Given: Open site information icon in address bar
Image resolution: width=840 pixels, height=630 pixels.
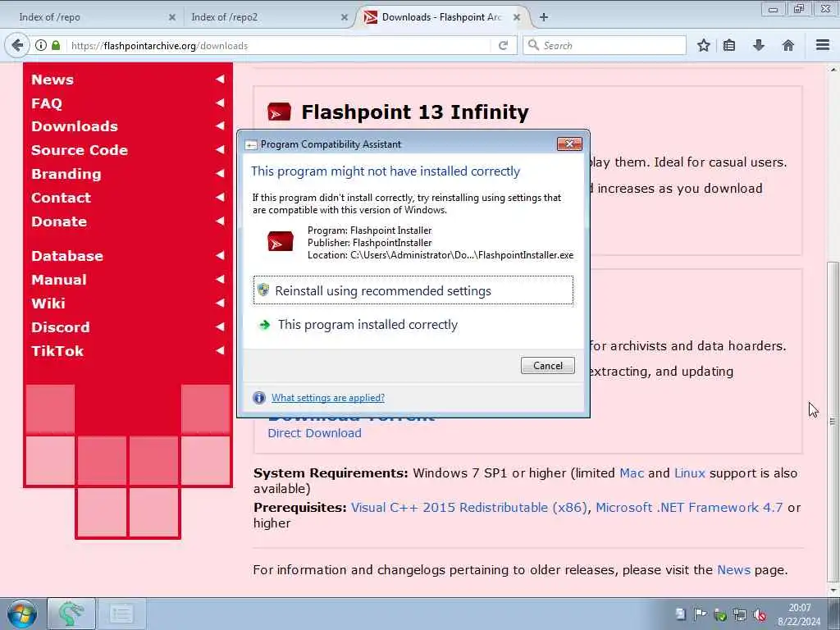Looking at the screenshot, I should coord(41,46).
